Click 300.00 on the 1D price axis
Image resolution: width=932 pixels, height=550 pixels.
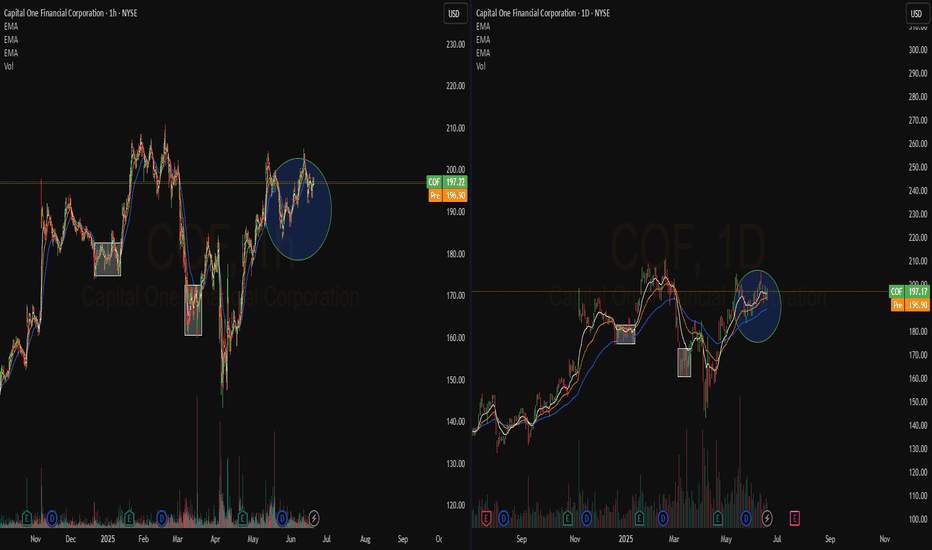pyautogui.click(x=918, y=50)
